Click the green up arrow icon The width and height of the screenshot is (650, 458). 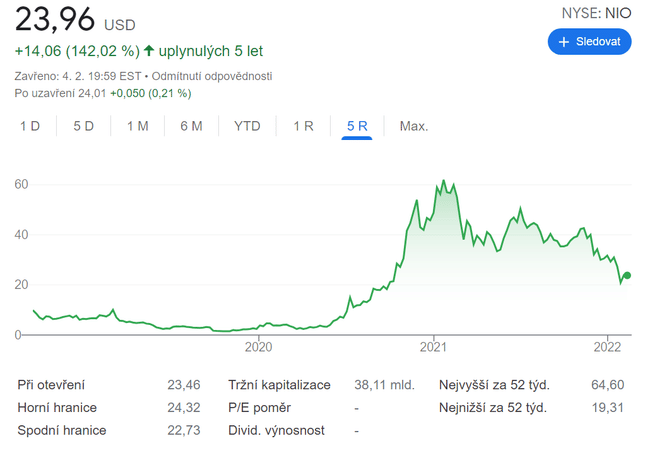(150, 50)
